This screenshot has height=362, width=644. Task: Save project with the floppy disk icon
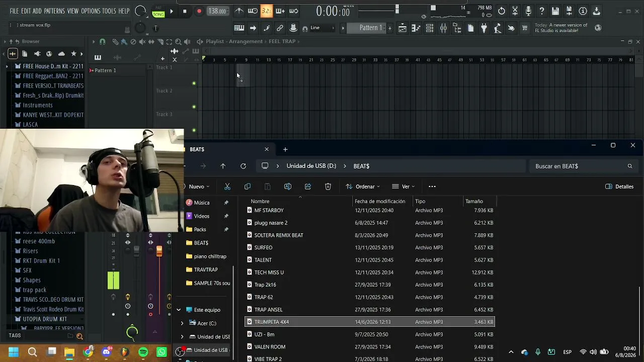555,11
